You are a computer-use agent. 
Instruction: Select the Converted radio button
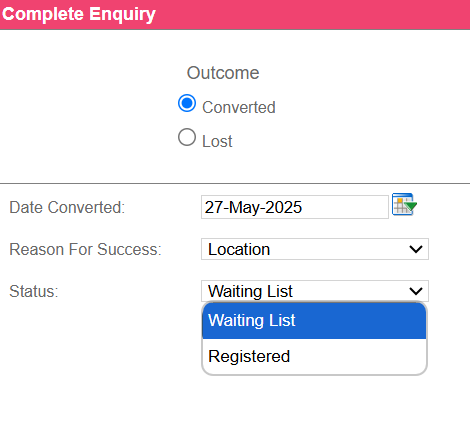click(187, 103)
